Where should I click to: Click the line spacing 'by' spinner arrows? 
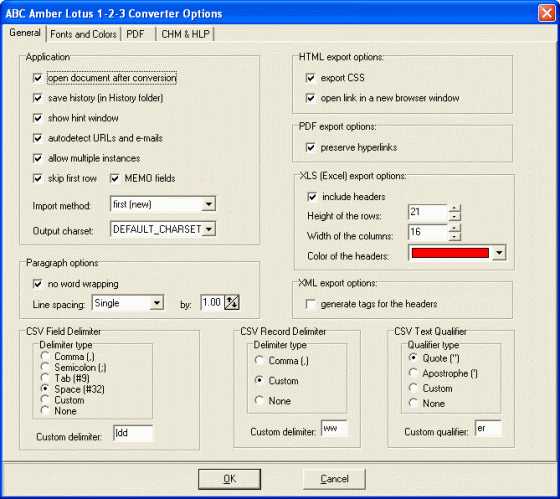(x=232, y=303)
